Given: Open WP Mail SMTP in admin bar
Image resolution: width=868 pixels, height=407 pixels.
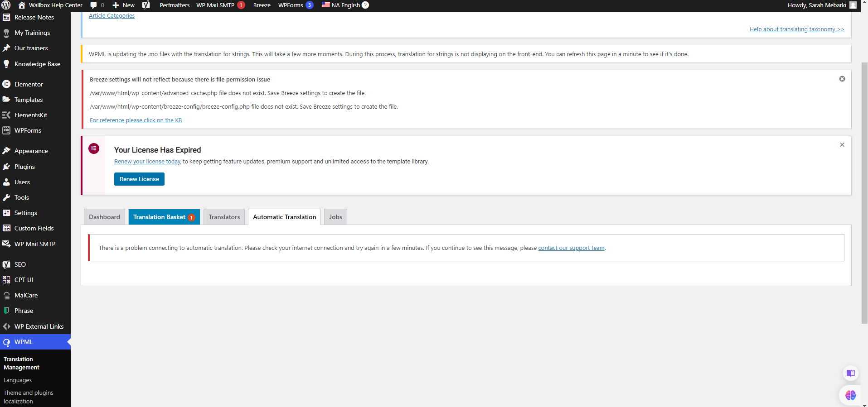Looking at the screenshot, I should click(220, 5).
